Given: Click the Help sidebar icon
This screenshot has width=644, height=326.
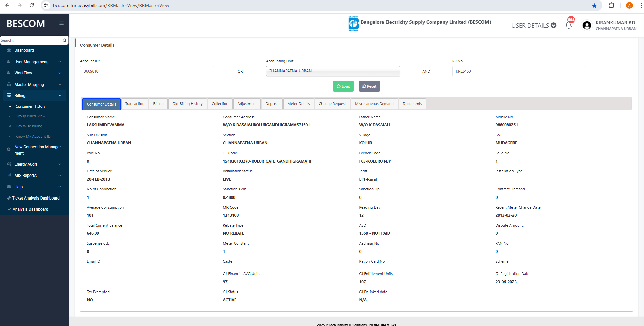Looking at the screenshot, I should click(x=9, y=187).
